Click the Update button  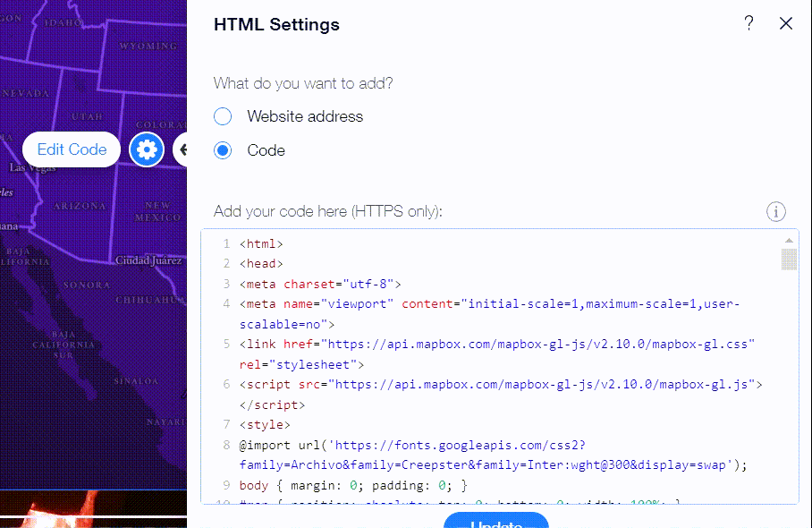pyautogui.click(x=496, y=520)
